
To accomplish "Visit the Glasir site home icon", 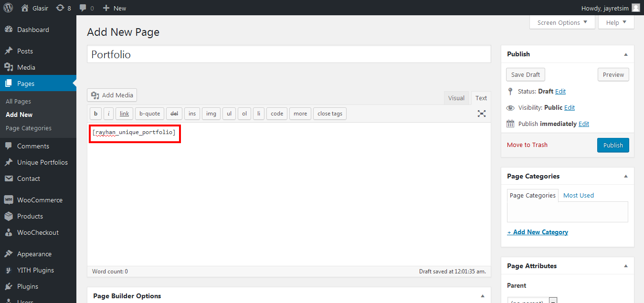I will point(25,8).
